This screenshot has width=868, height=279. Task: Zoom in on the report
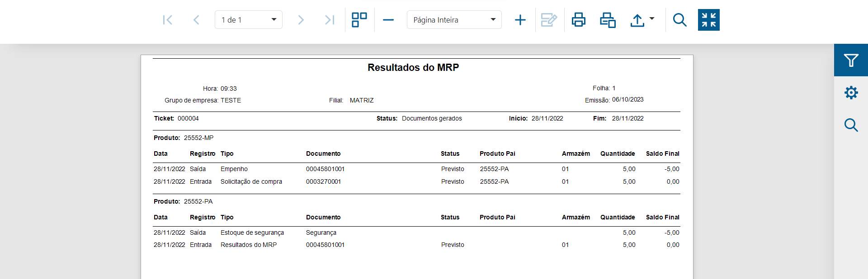[520, 20]
